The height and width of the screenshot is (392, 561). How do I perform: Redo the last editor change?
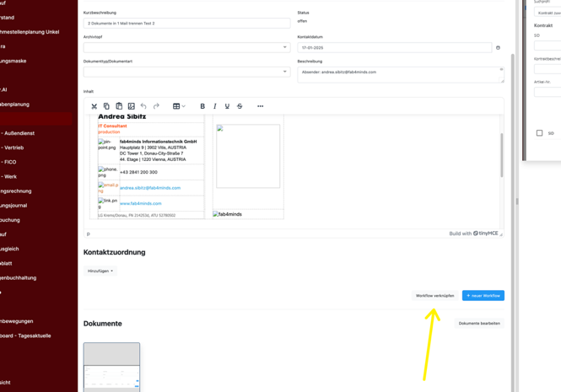(156, 106)
